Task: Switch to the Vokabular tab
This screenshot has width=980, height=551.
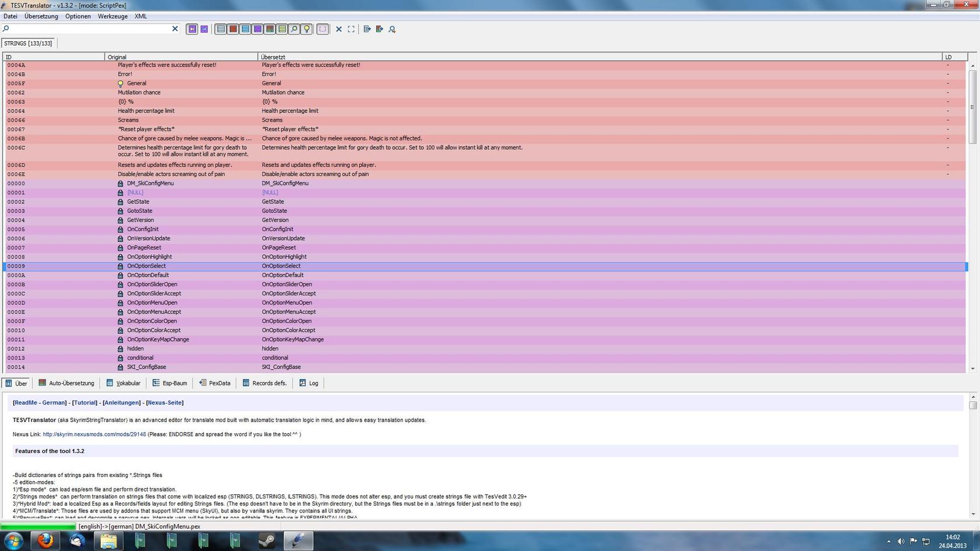Action: coord(124,383)
